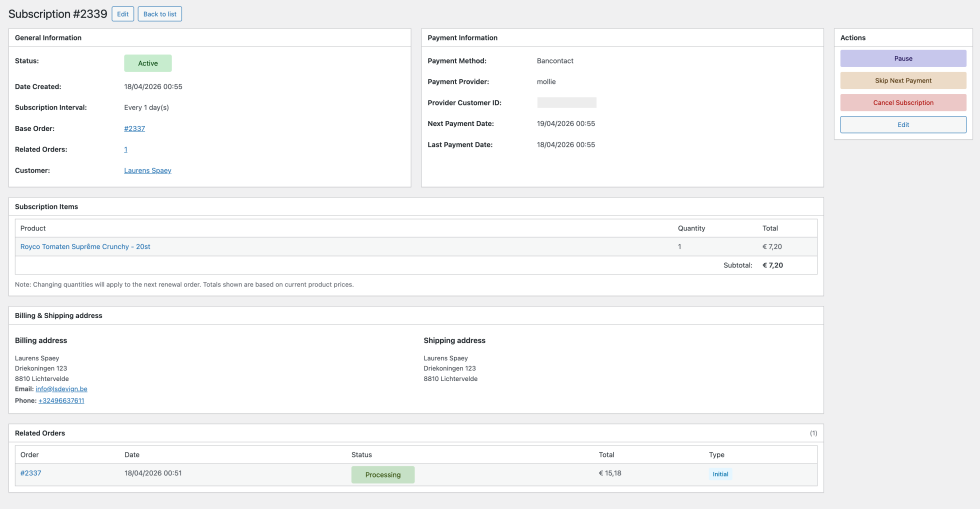
Task: Open the related orders count link
Action: (x=126, y=149)
